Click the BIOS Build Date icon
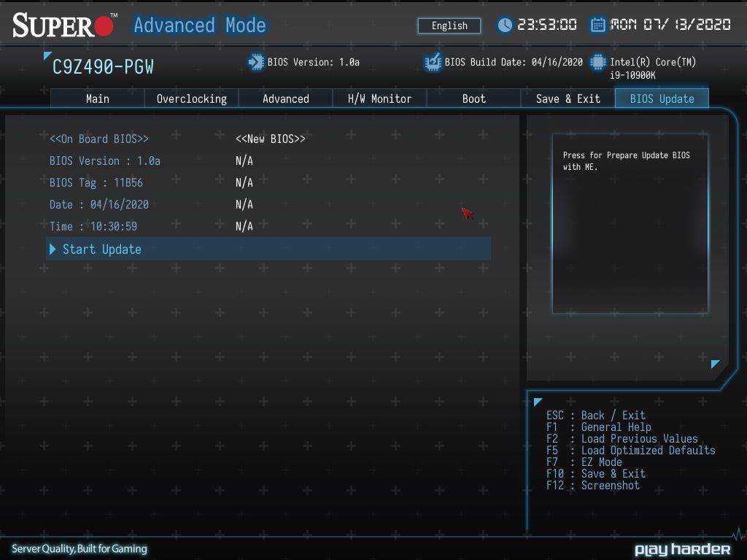The width and height of the screenshot is (747, 560). point(433,63)
